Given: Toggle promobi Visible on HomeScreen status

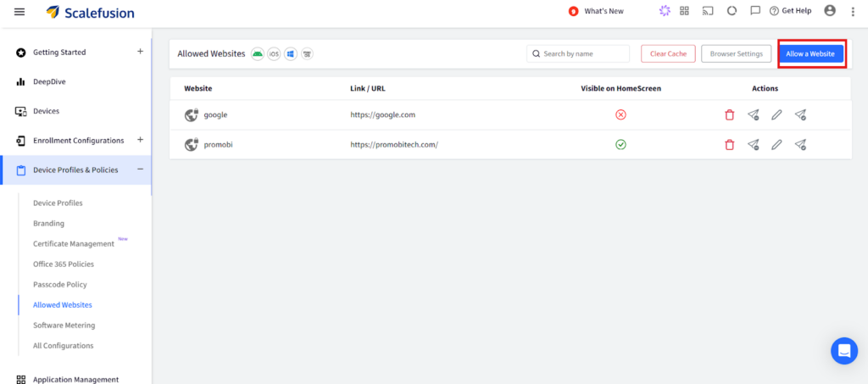Looking at the screenshot, I should click(x=620, y=145).
